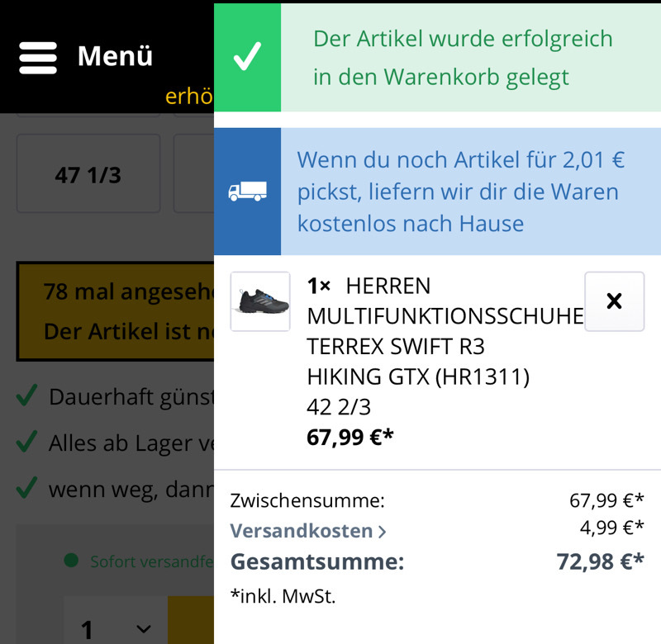Click the added-to-cart success message

coord(463,58)
